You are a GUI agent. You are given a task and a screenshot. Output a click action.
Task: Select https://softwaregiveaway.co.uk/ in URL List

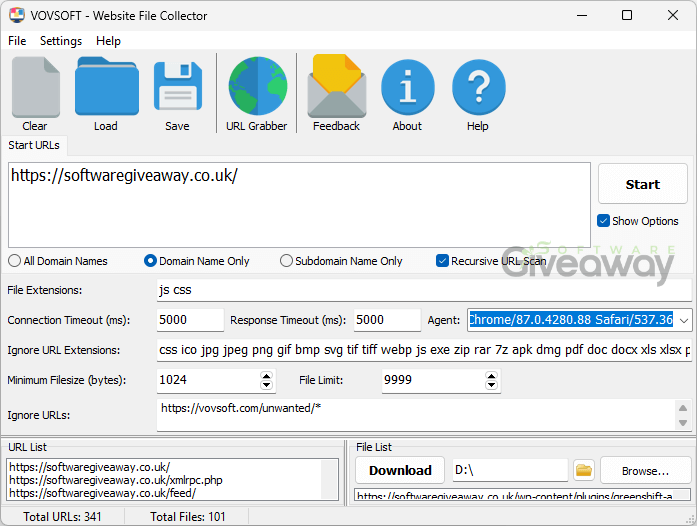coord(89,467)
